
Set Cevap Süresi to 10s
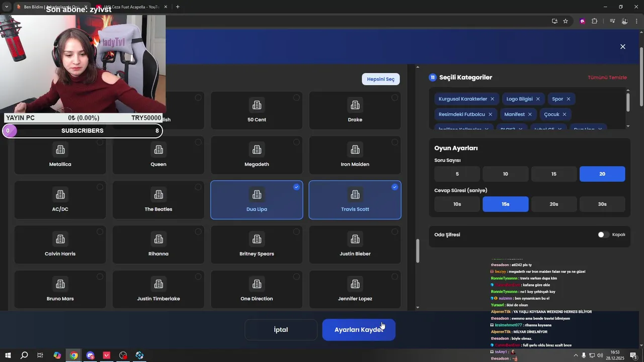point(457,204)
